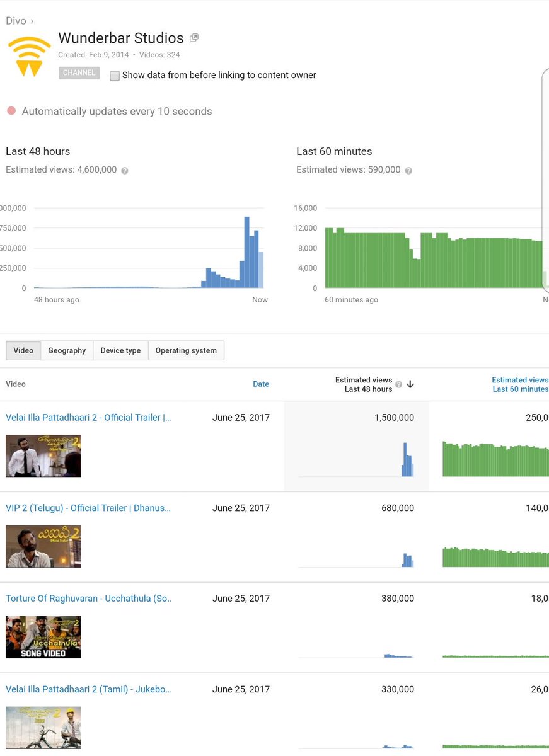Click 680,000 views sparkline for Telugu trailer
This screenshot has width=549, height=756.
[356, 559]
